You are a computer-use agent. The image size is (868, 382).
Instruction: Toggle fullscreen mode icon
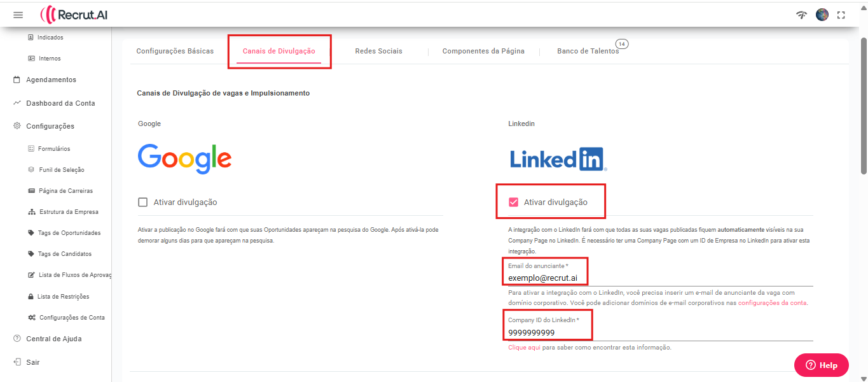tap(841, 15)
